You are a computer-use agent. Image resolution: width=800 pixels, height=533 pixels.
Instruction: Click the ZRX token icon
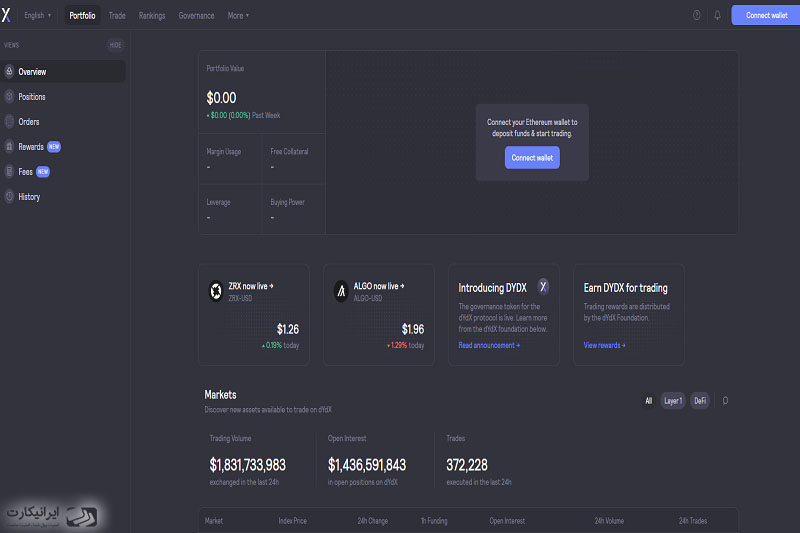click(216, 291)
